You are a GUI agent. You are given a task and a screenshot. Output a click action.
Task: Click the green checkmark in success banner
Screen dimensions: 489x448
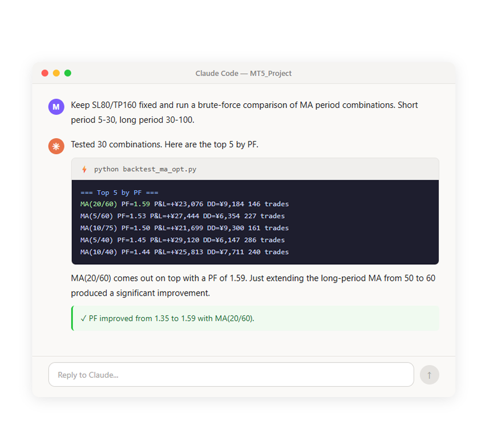[x=83, y=318]
